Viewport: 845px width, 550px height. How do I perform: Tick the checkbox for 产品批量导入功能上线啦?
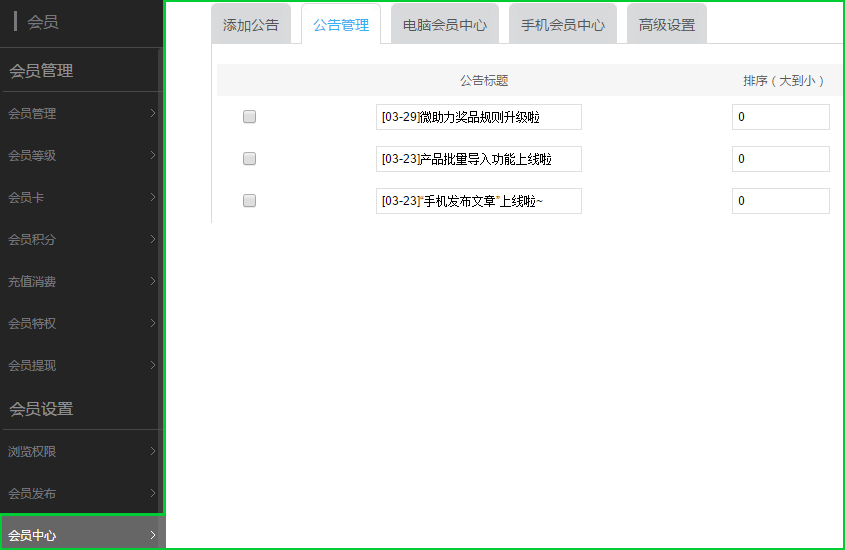250,159
